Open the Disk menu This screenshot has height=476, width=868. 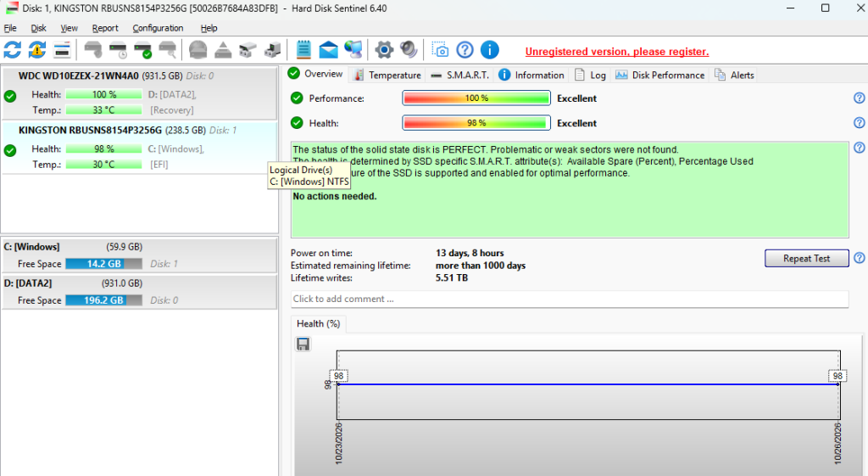tap(38, 28)
